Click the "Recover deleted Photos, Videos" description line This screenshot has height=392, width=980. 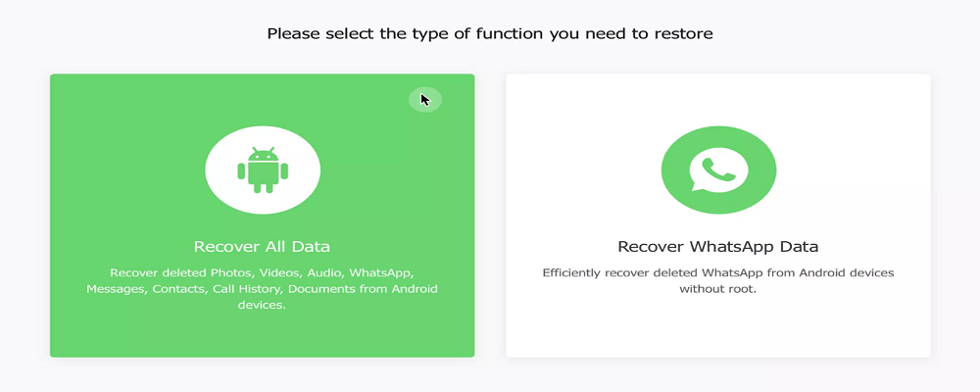(x=262, y=273)
